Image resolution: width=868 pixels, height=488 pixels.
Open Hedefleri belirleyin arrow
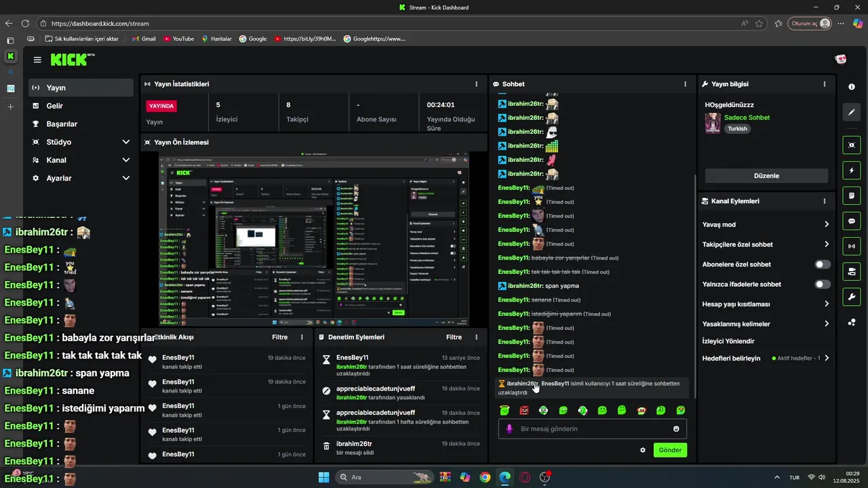(827, 358)
